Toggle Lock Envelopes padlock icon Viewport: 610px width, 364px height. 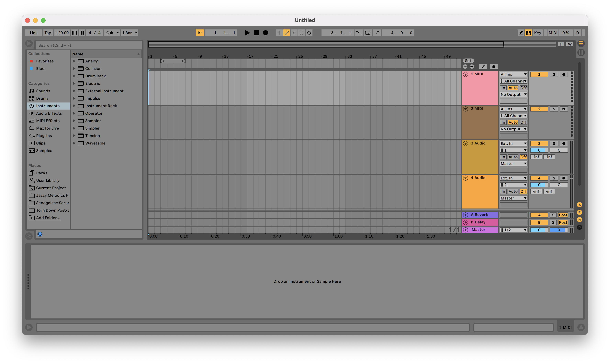[x=493, y=67]
